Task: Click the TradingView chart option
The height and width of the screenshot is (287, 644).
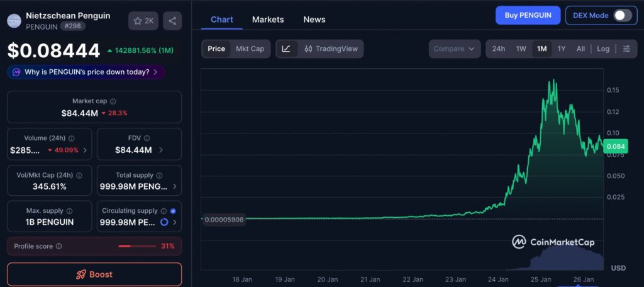Action: [331, 49]
